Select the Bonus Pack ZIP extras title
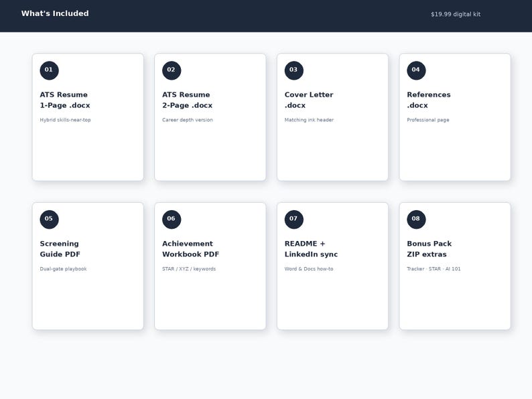 pos(429,249)
